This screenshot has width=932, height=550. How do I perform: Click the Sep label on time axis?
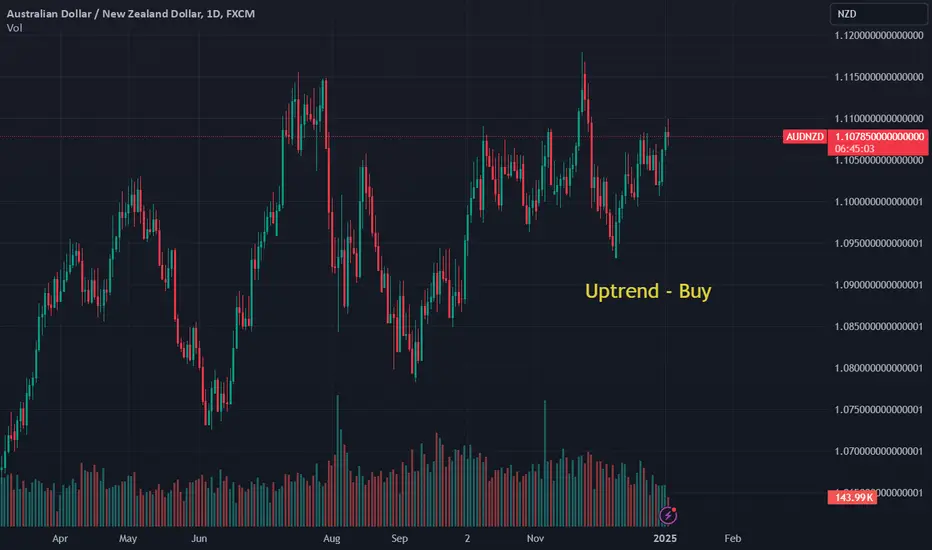click(399, 538)
